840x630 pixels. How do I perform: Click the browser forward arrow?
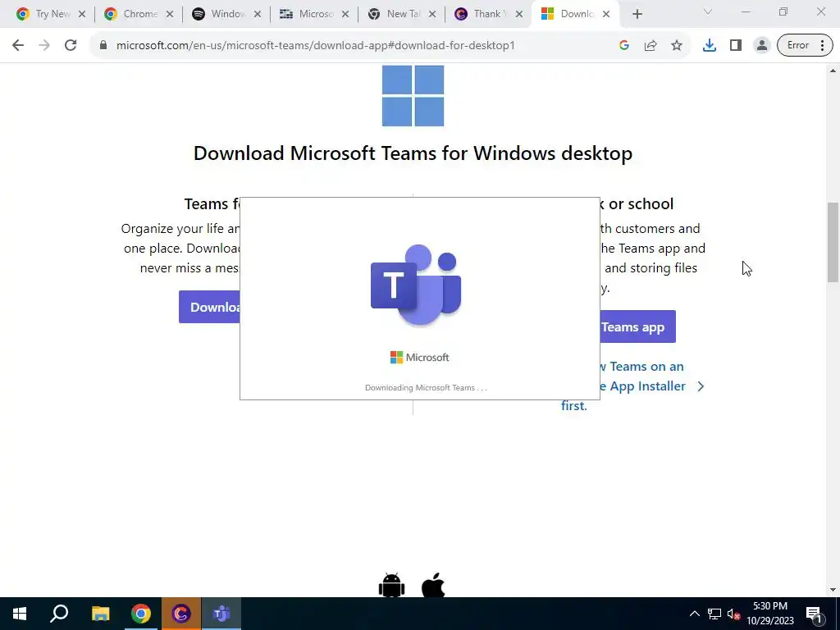click(x=44, y=46)
